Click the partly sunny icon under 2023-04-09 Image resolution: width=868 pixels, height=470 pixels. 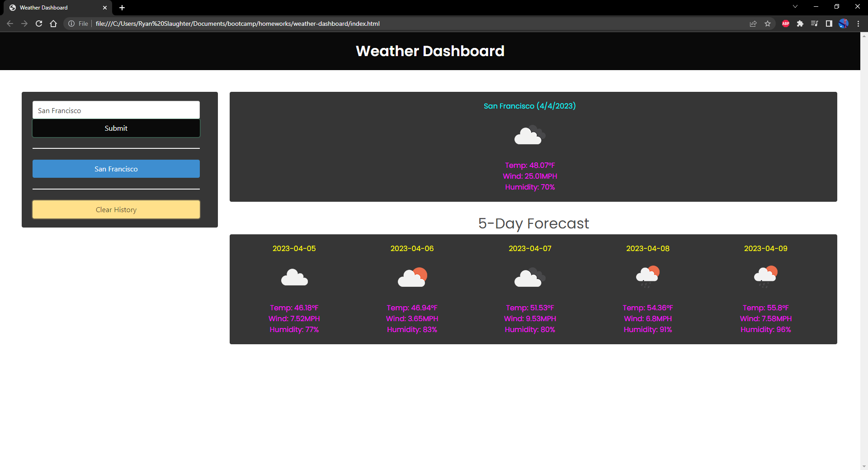[765, 276]
